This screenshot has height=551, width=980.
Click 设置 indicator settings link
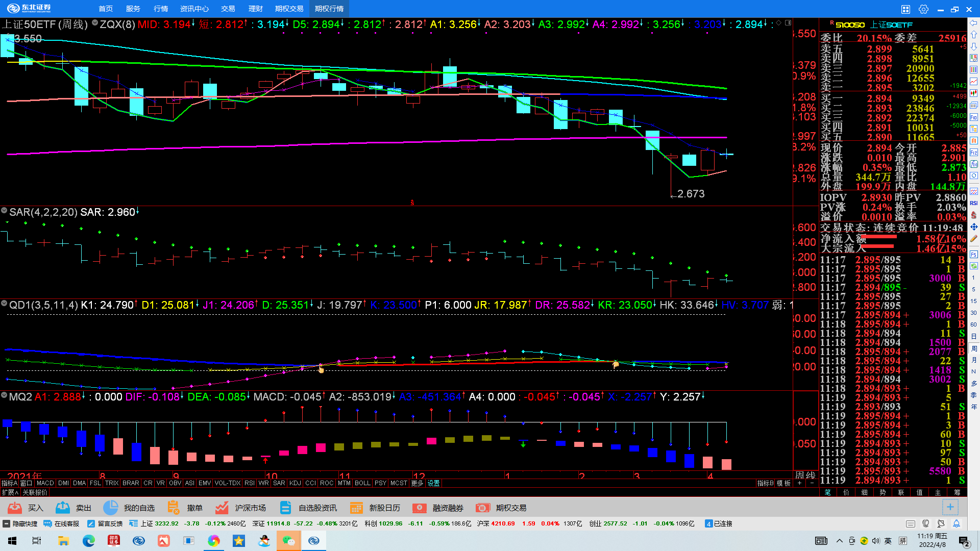coord(434,483)
